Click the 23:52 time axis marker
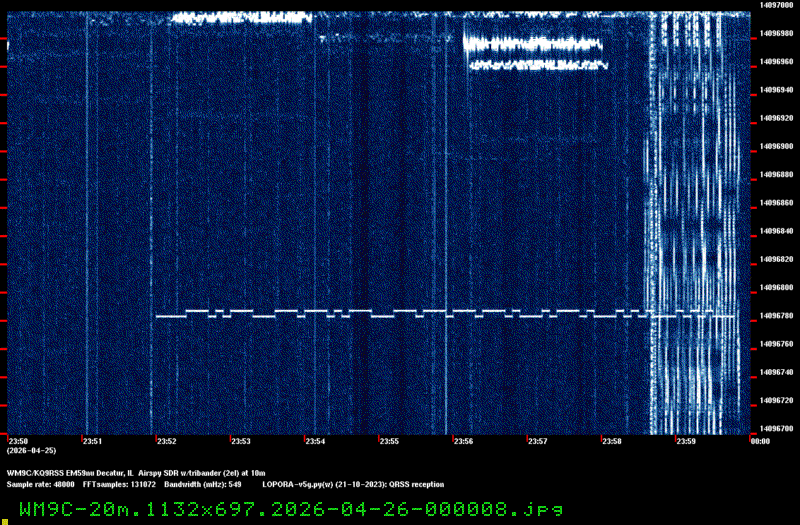The image size is (800, 525). [x=166, y=441]
